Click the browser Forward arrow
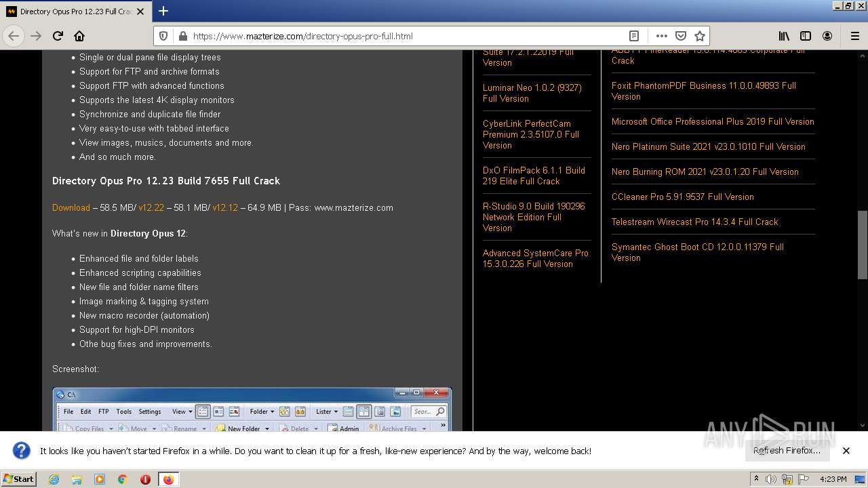Image resolution: width=868 pixels, height=488 pixels. coord(36,36)
